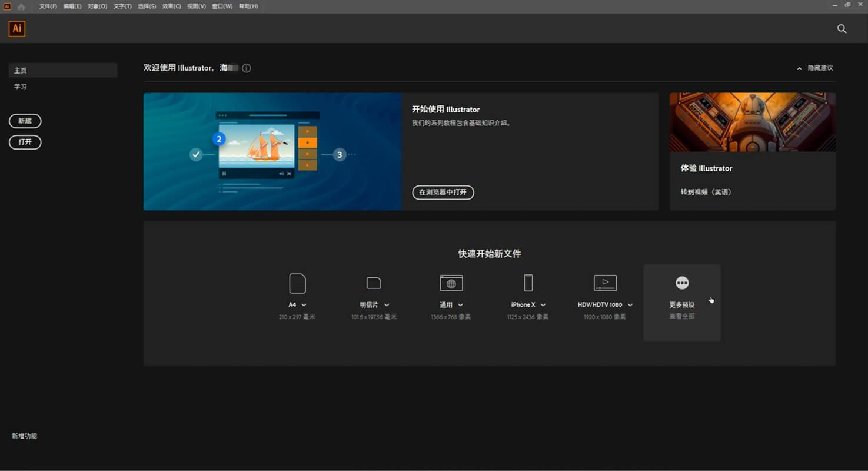Open the 文字(T) menu
Viewport: 868px width, 471px height.
[122, 6]
